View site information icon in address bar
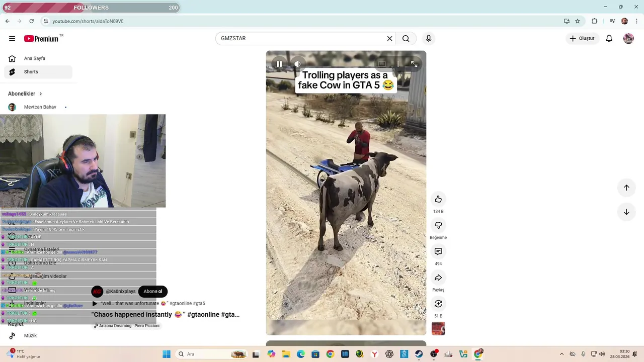 tap(46, 21)
